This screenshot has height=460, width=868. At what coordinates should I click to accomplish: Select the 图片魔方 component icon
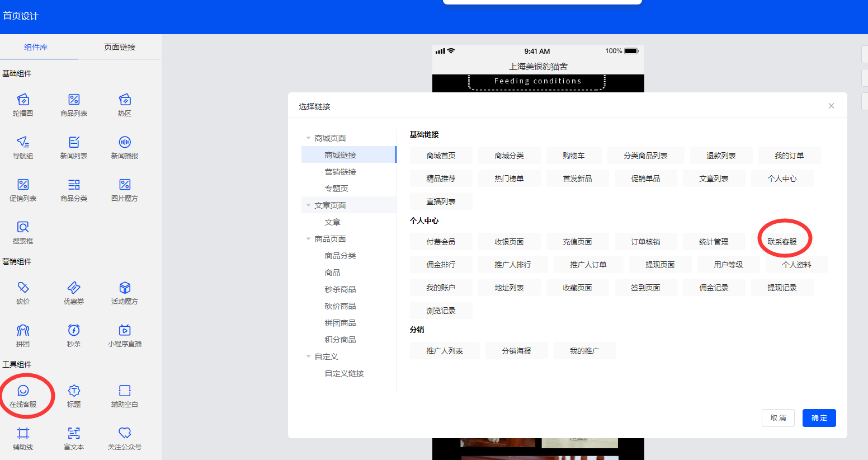coord(125,185)
